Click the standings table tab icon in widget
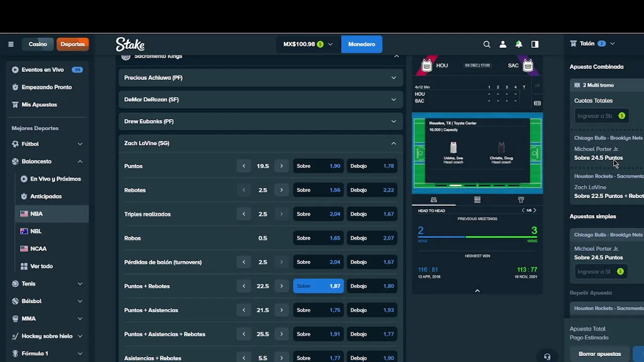 tap(477, 200)
